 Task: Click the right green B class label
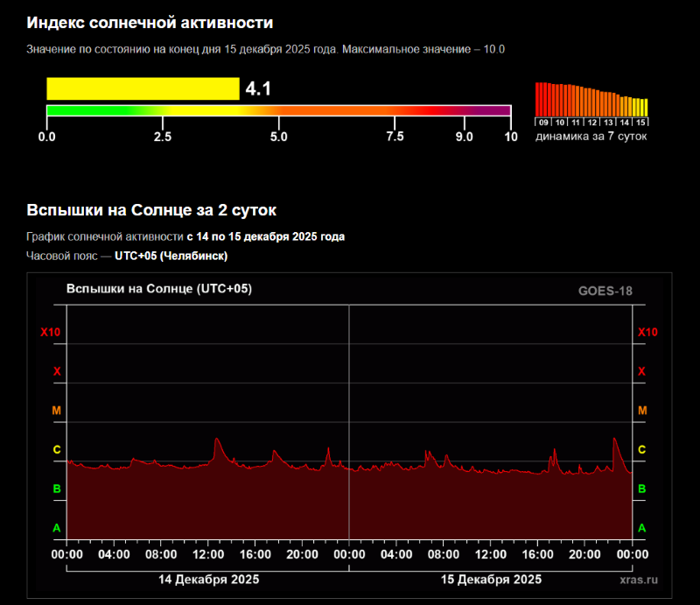[642, 489]
